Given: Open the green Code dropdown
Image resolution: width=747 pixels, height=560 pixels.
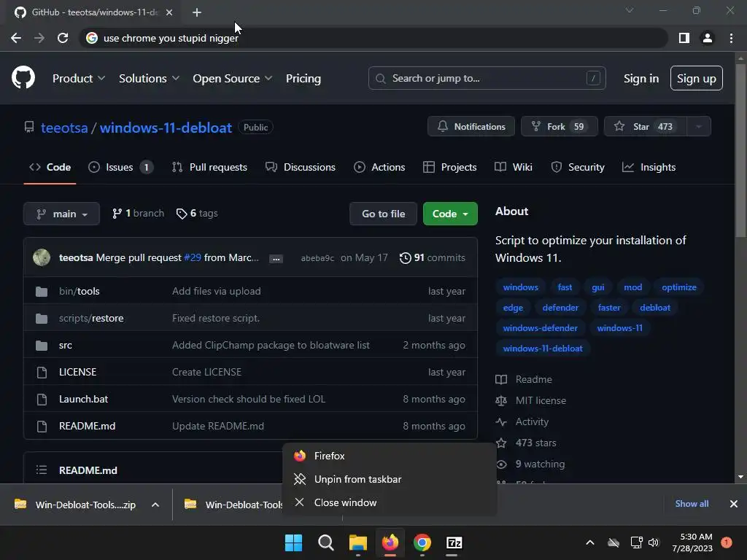Looking at the screenshot, I should tap(450, 214).
